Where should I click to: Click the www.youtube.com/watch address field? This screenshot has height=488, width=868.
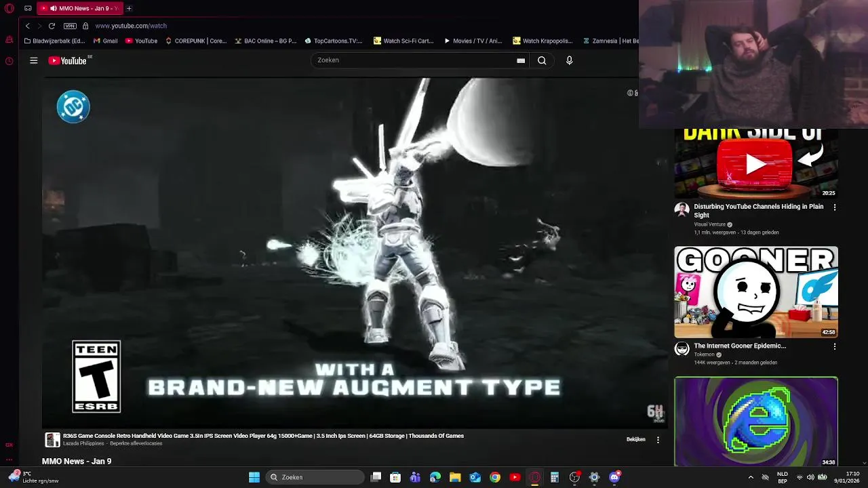coord(131,26)
